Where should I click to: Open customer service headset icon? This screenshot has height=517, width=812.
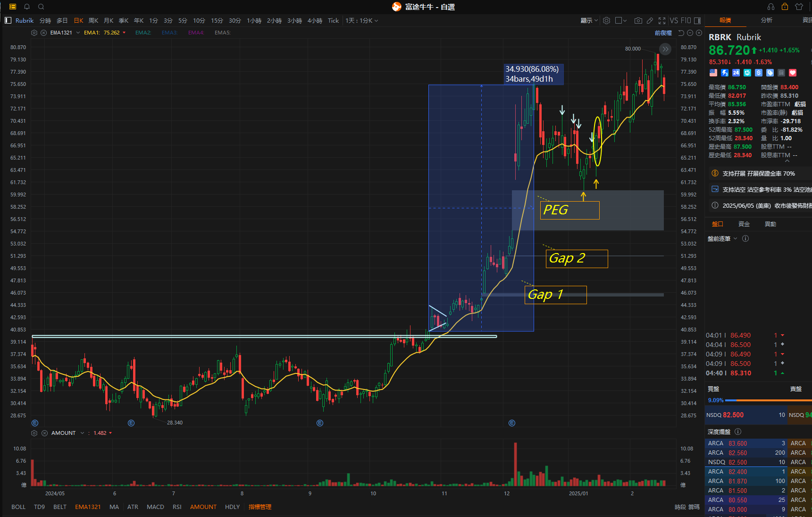click(771, 7)
